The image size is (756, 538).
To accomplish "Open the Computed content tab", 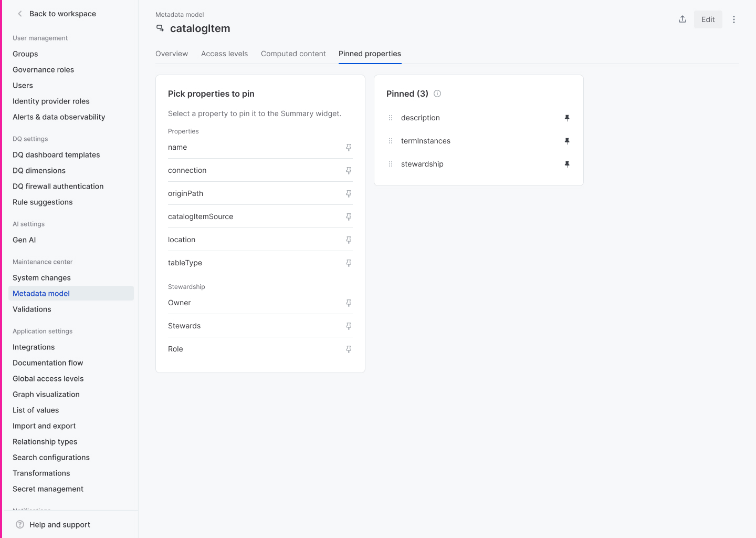I will pos(293,54).
